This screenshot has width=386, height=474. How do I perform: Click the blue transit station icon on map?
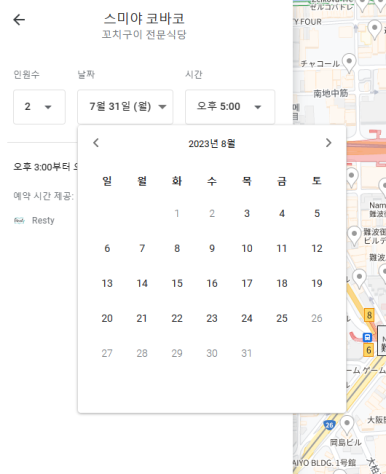[367, 337]
